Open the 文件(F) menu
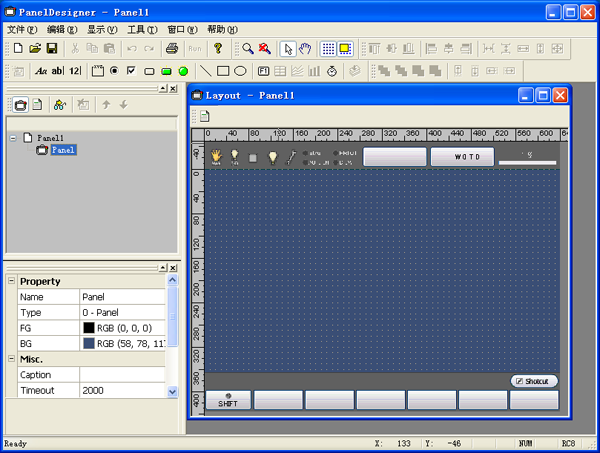The height and width of the screenshot is (453, 600). click(x=21, y=30)
